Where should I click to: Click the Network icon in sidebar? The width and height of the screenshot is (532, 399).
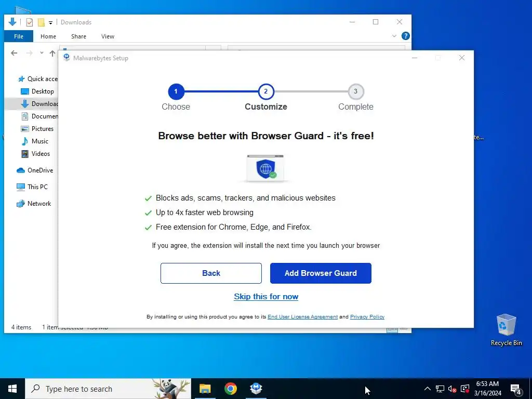[x=21, y=204]
